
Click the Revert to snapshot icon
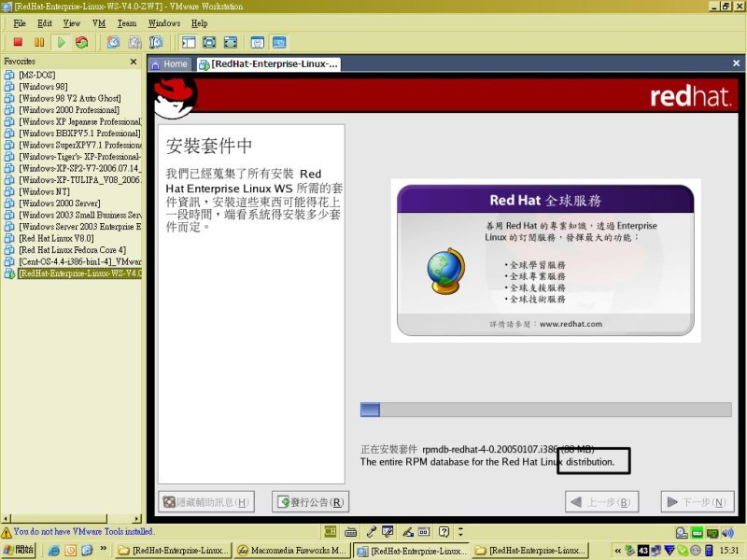click(x=134, y=42)
